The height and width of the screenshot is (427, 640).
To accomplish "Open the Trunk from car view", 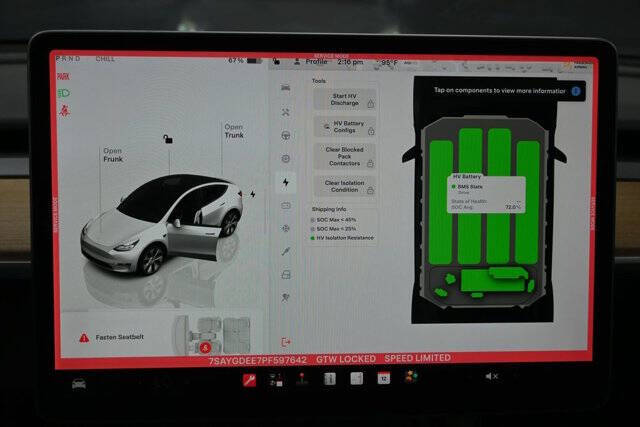I will [234, 131].
